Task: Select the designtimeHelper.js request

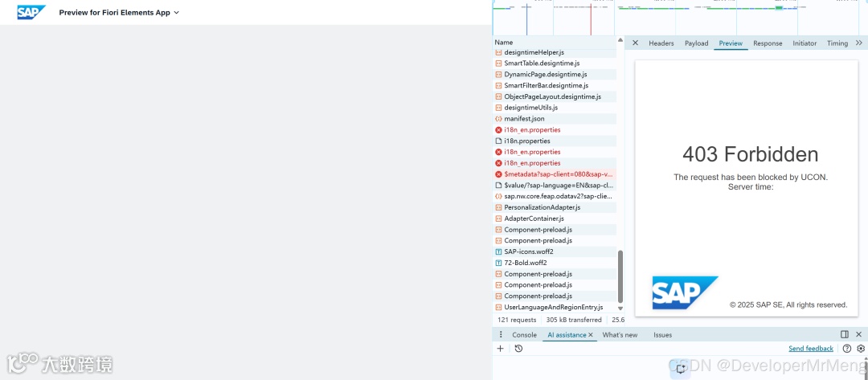Action: tap(554, 52)
